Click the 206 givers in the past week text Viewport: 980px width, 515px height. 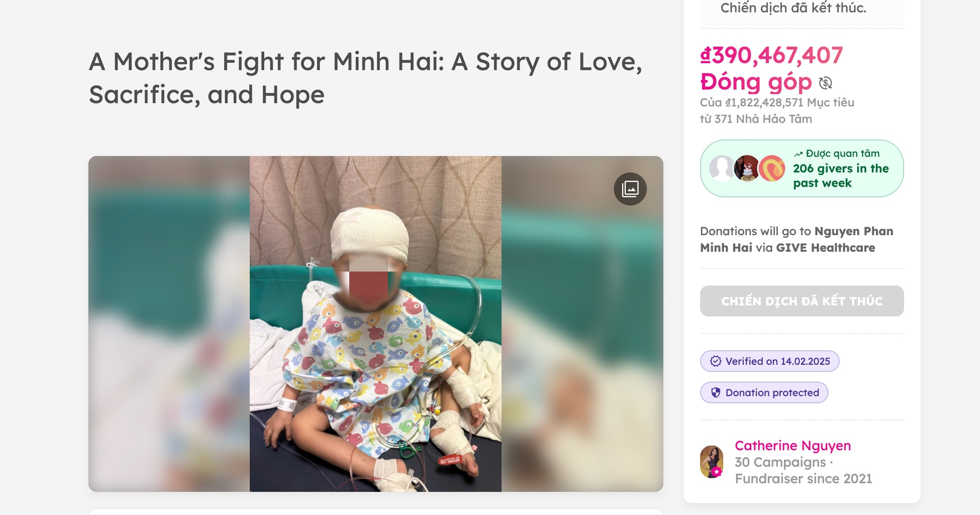(840, 175)
